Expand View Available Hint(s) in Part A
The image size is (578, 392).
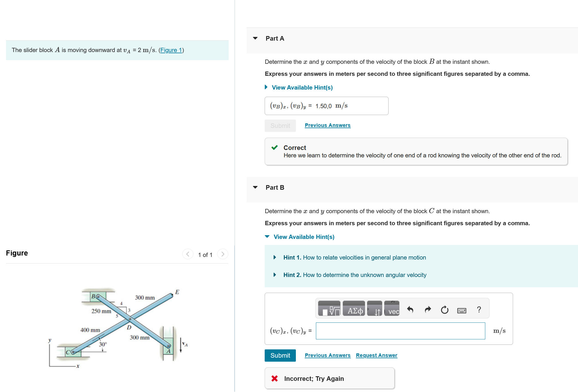(x=302, y=88)
